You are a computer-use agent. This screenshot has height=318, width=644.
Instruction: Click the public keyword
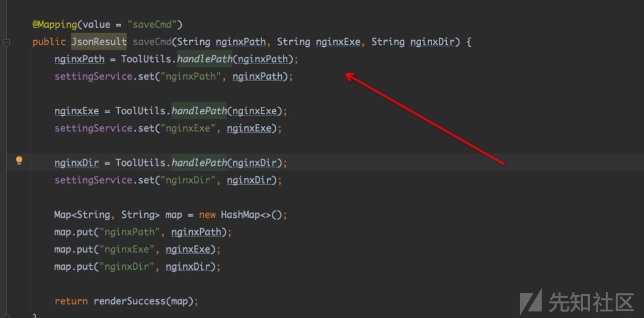pos(49,42)
